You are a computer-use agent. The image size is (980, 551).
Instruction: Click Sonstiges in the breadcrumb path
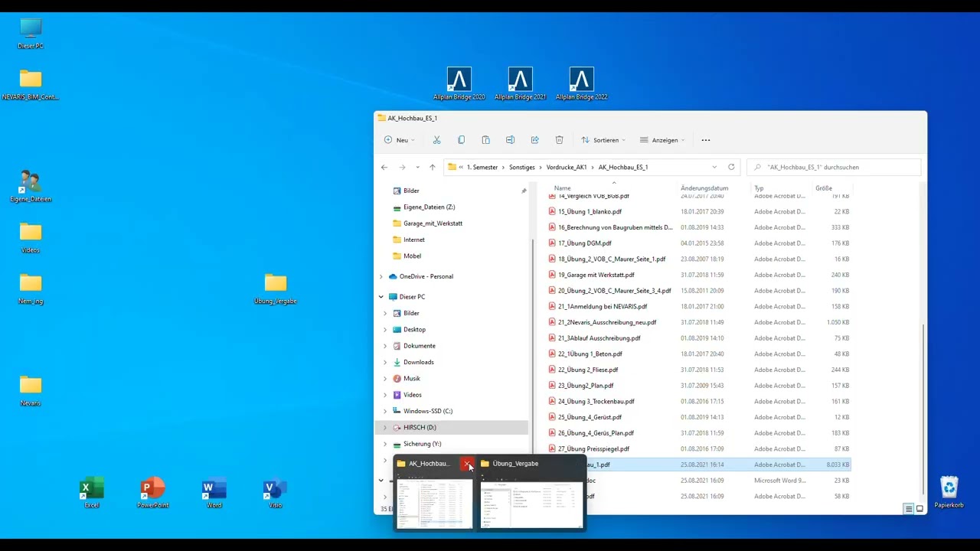(x=522, y=167)
